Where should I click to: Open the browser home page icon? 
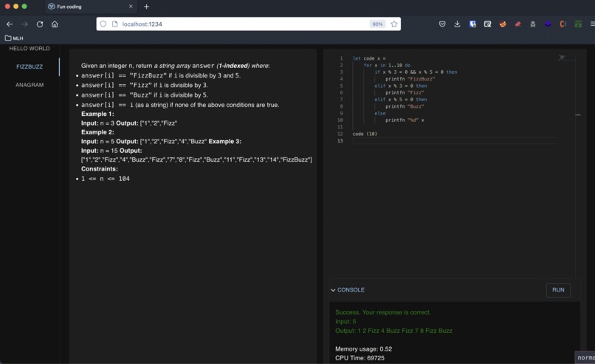pos(55,24)
